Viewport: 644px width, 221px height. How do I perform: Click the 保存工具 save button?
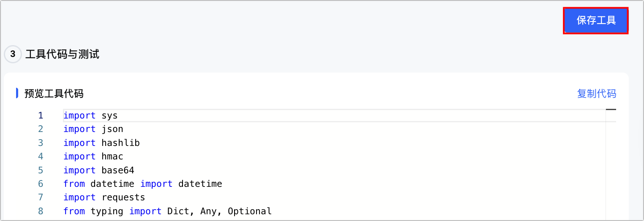tap(596, 20)
